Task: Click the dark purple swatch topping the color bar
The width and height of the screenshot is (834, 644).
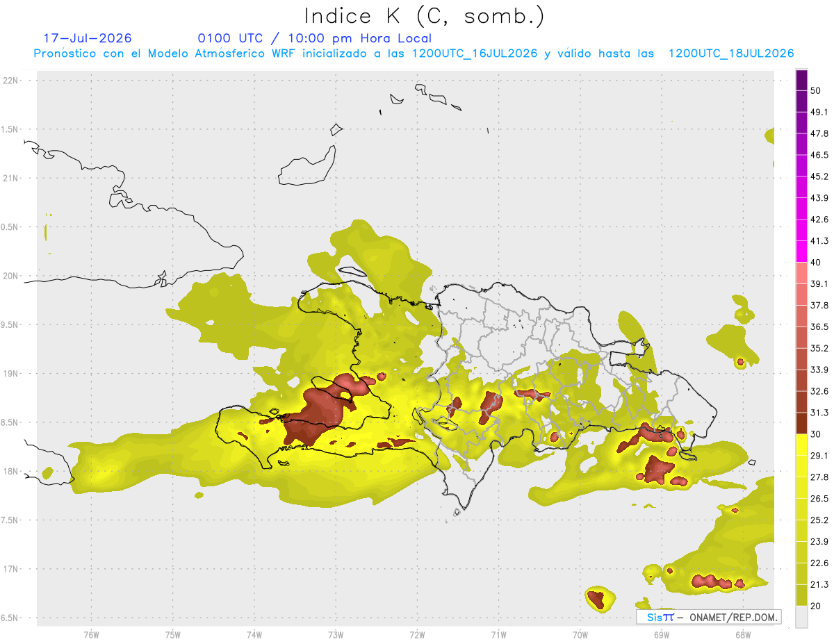Action: click(801, 80)
